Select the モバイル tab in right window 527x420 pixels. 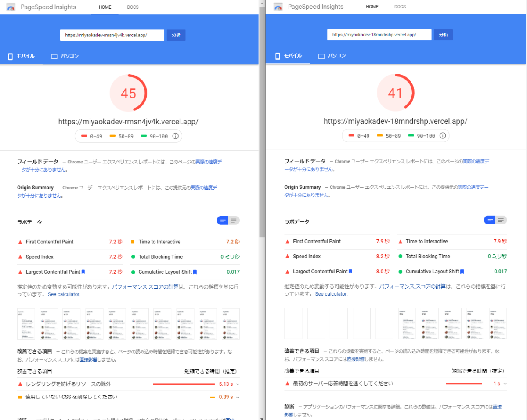click(289, 56)
